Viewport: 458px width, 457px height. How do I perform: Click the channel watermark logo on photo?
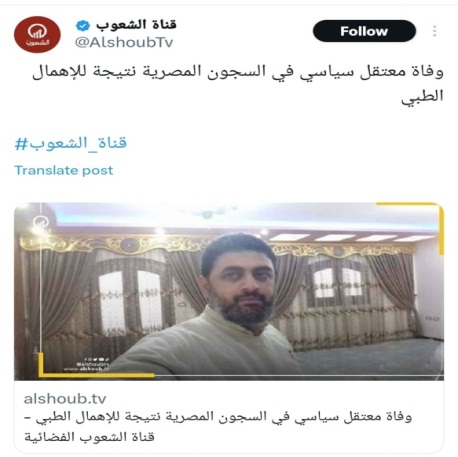pos(40,222)
